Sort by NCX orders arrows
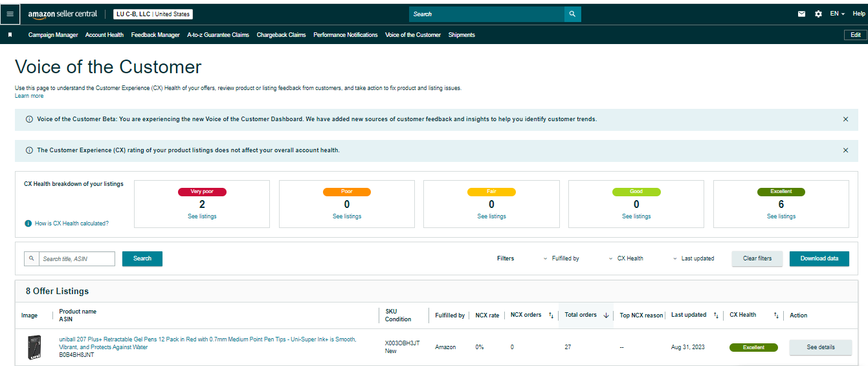This screenshot has height=366, width=868. (551, 315)
